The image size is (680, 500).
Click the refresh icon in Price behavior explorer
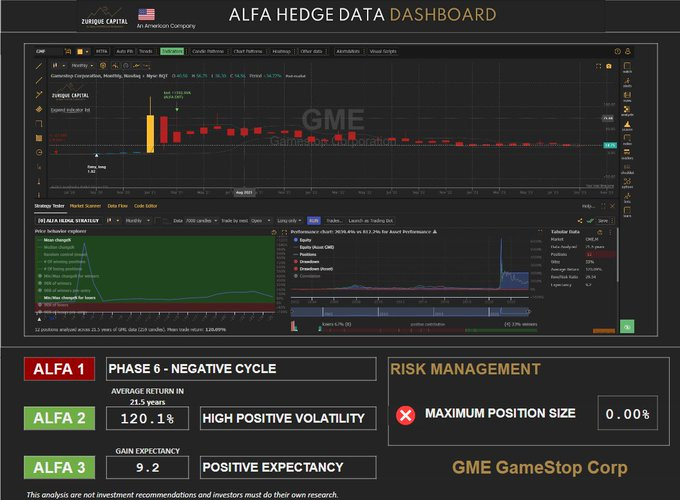(274, 232)
